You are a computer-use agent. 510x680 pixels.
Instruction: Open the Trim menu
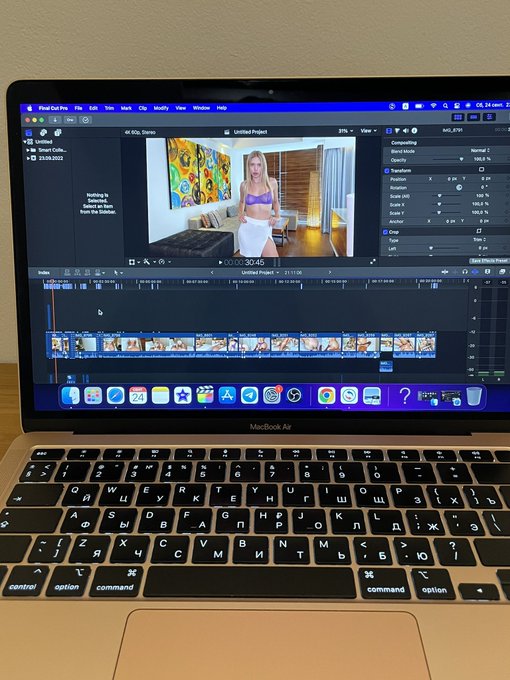109,108
